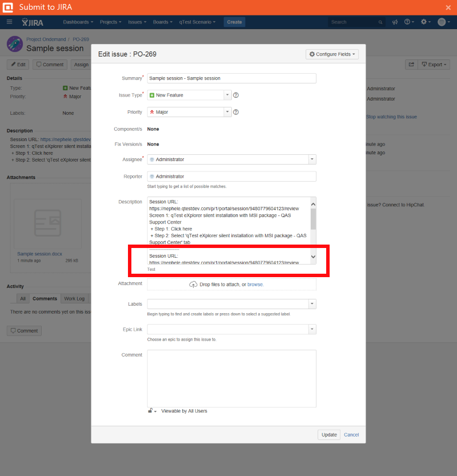Viewport: 457px width, 476px height.
Task: Click the JIRA logo
Action: pos(33,22)
